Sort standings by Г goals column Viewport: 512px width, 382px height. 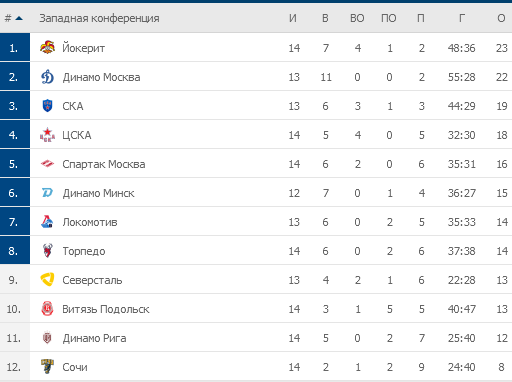click(462, 18)
